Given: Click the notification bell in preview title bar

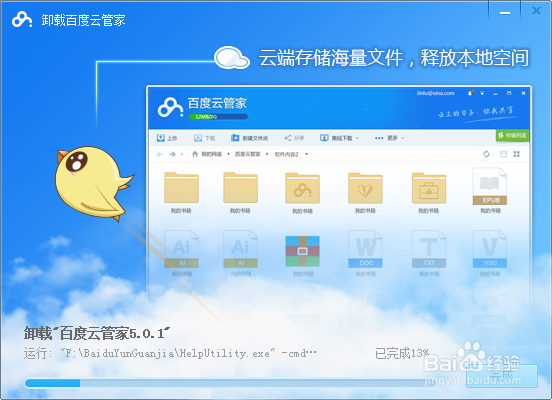Looking at the screenshot, I should pos(470,93).
